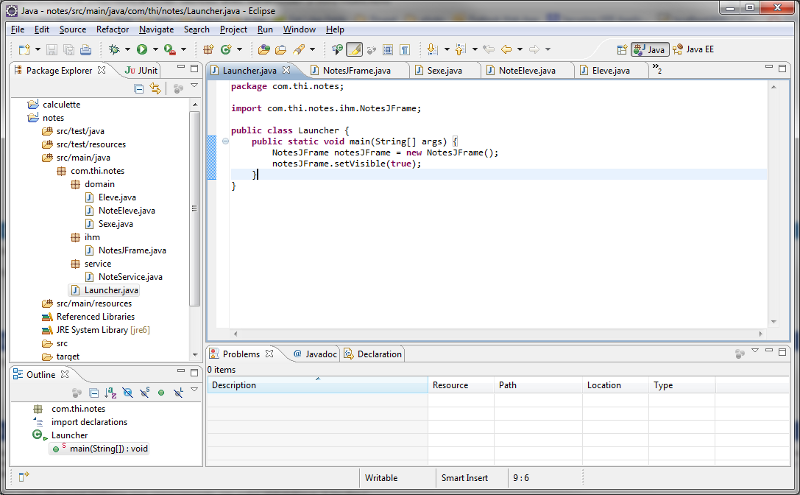Open the Run button dropdown arrow
This screenshot has height=495, width=800.
pyautogui.click(x=155, y=49)
